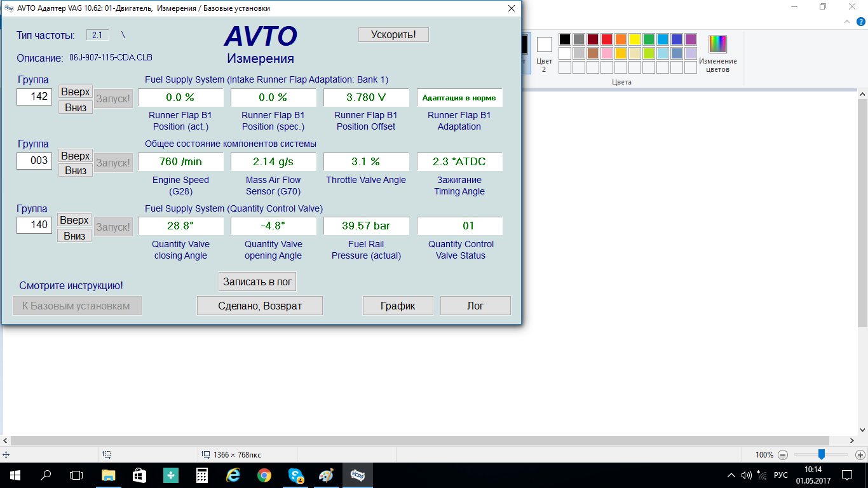Click Сделано, Возврат to go back

260,306
